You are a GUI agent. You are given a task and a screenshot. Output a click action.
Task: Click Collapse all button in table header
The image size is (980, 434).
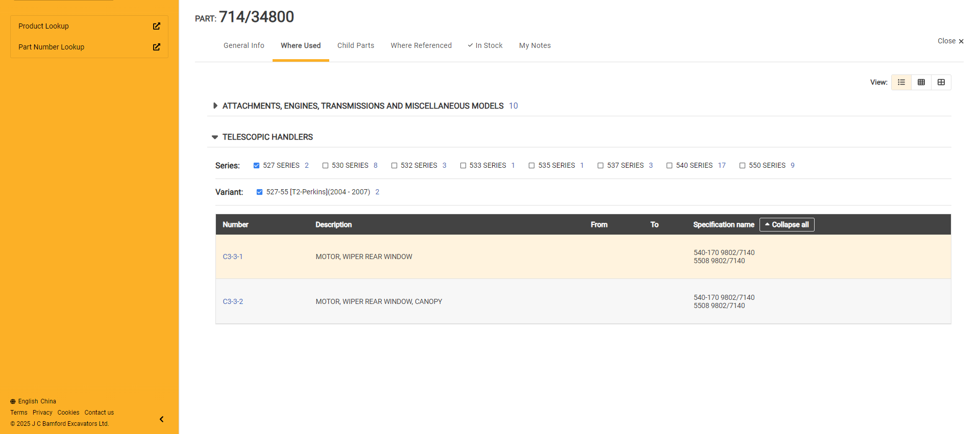point(787,225)
